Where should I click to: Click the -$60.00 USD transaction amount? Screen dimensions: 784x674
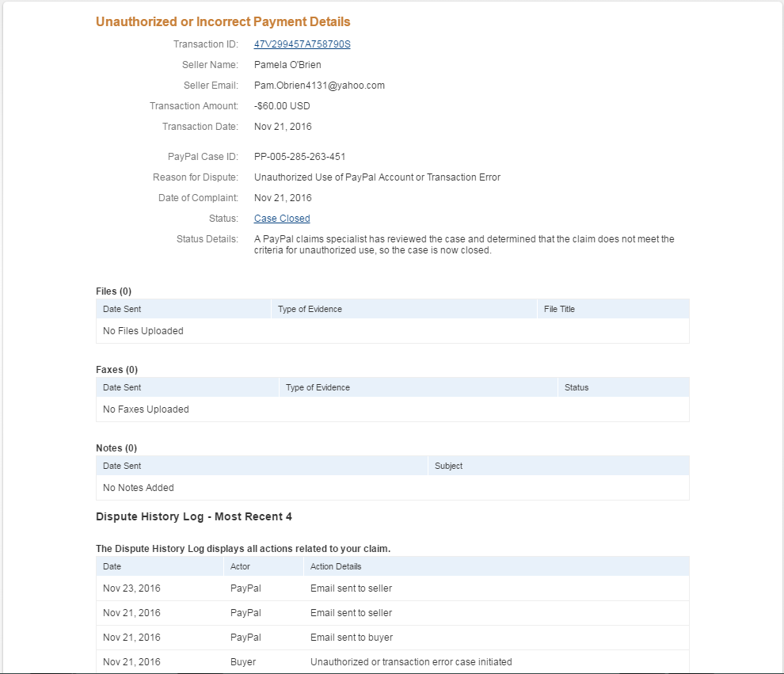[x=282, y=106]
